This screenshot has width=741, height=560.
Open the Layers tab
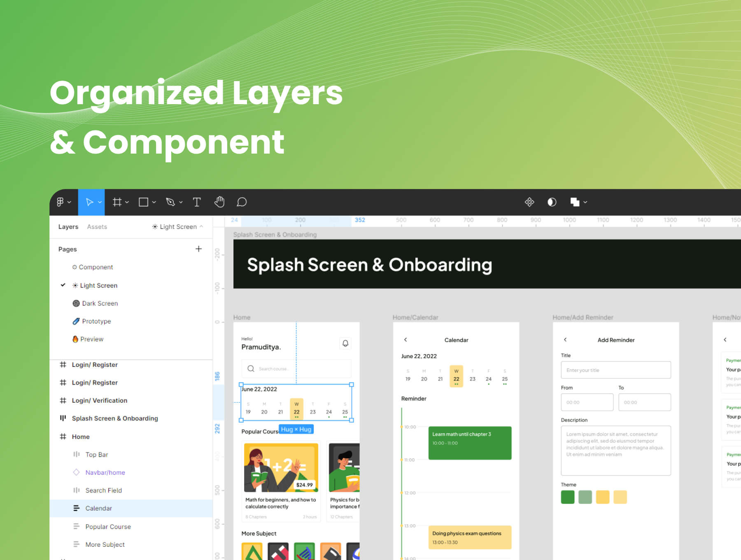click(68, 227)
